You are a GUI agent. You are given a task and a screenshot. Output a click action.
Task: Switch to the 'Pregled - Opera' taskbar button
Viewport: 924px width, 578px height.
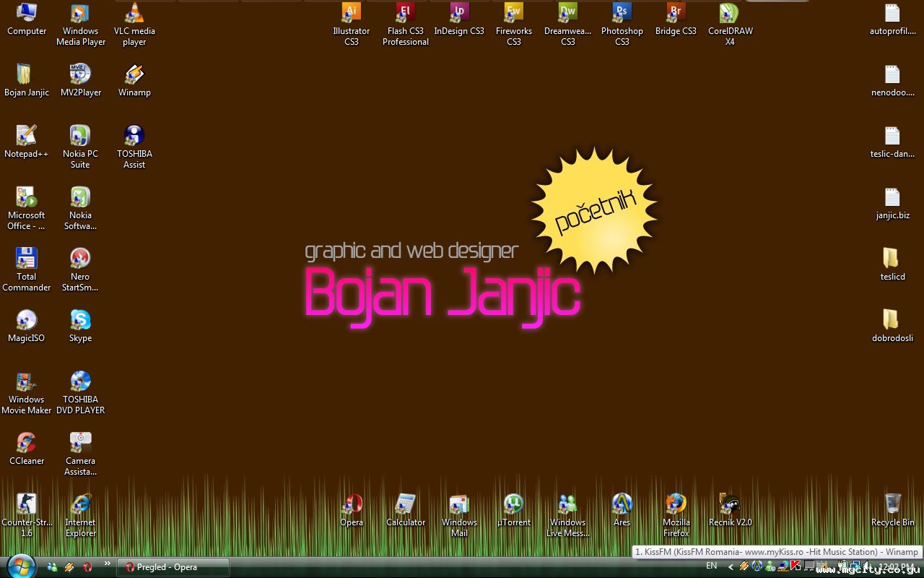click(x=174, y=567)
